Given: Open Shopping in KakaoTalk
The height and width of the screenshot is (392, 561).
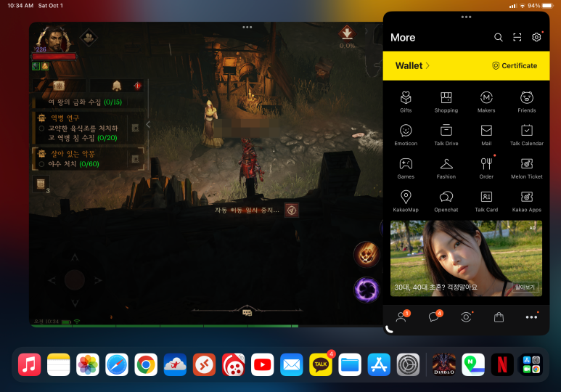Looking at the screenshot, I should (x=446, y=102).
